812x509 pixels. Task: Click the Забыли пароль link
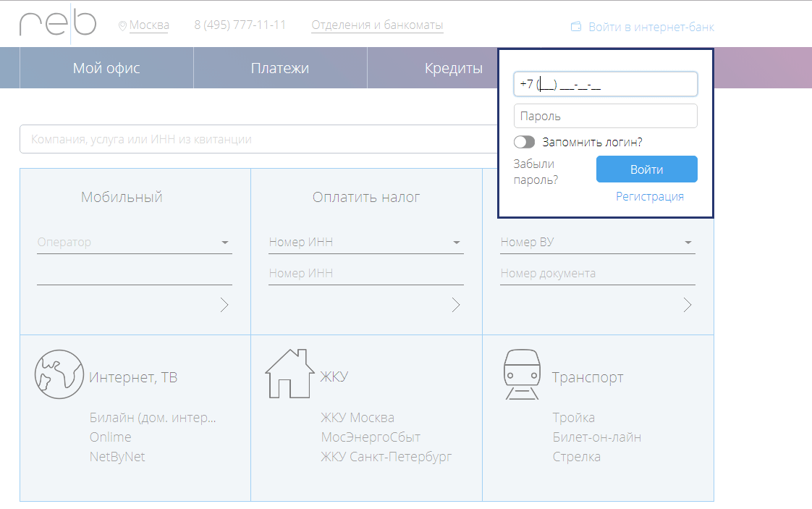[536, 172]
